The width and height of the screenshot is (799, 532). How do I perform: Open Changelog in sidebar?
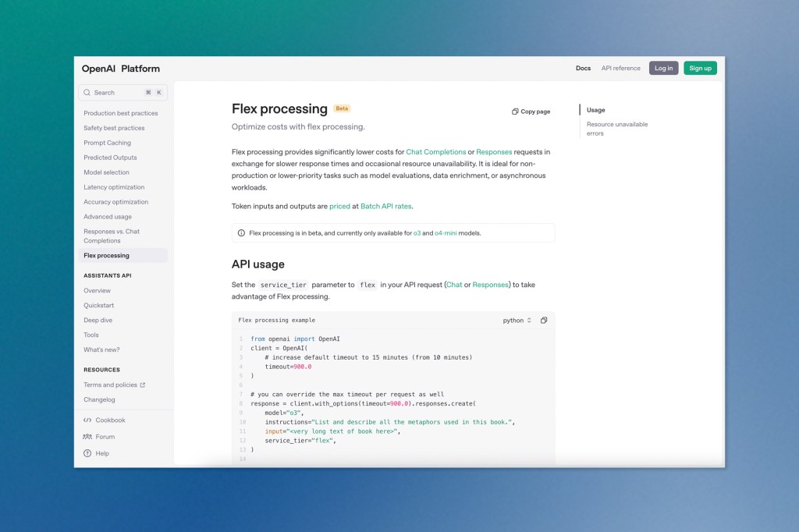99,399
